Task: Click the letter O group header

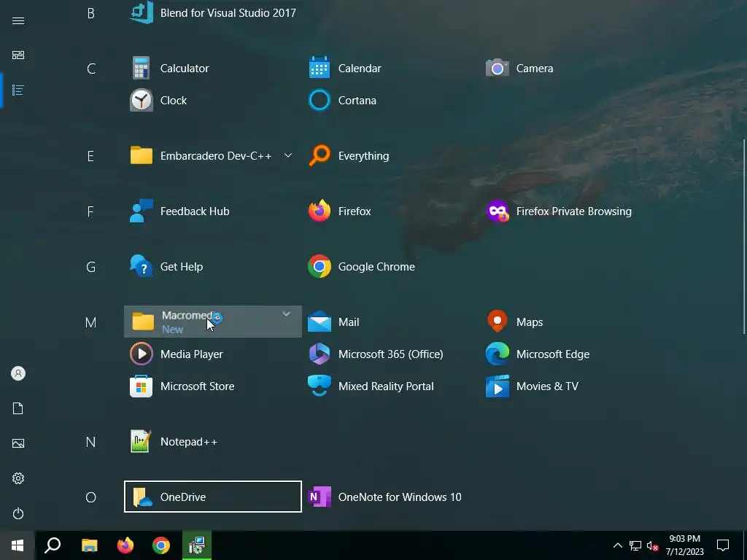Action: 90,497
